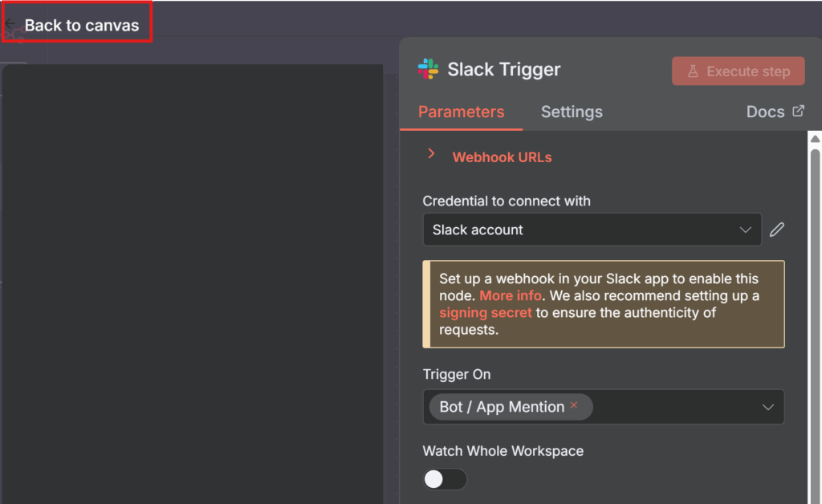Click the scrollbar up arrow
Image resolution: width=822 pixels, height=504 pixels.
click(815, 140)
